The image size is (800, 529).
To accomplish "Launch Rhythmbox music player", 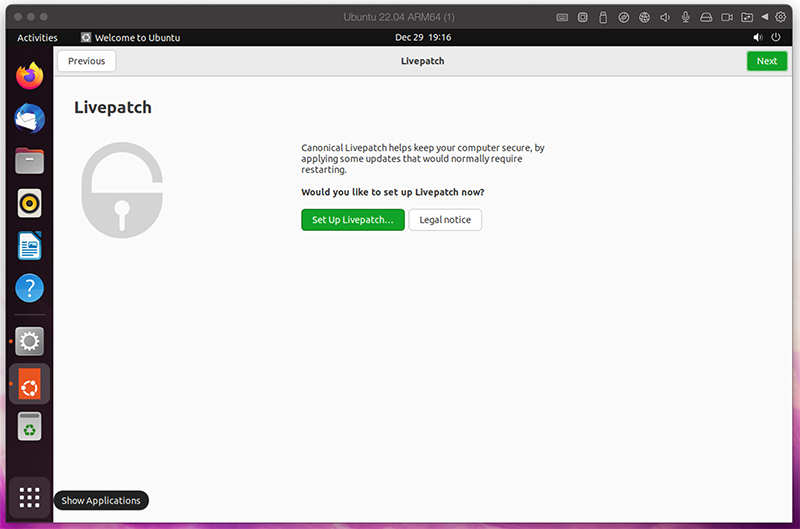I will [30, 204].
